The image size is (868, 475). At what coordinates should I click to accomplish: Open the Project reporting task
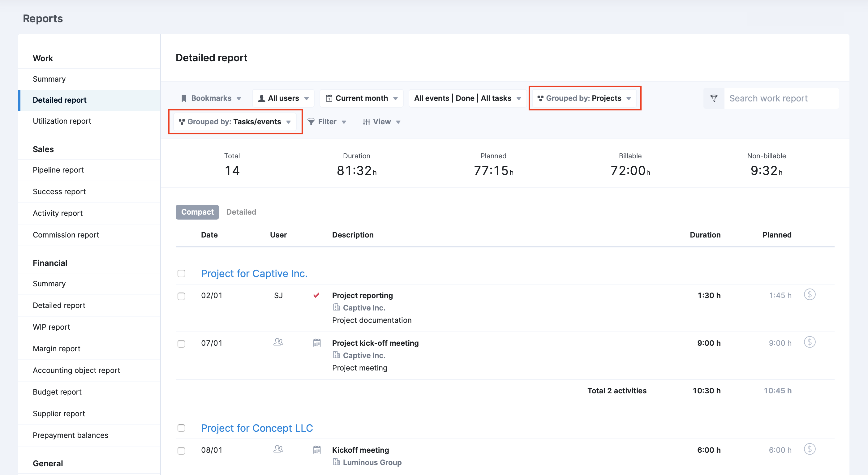point(362,295)
